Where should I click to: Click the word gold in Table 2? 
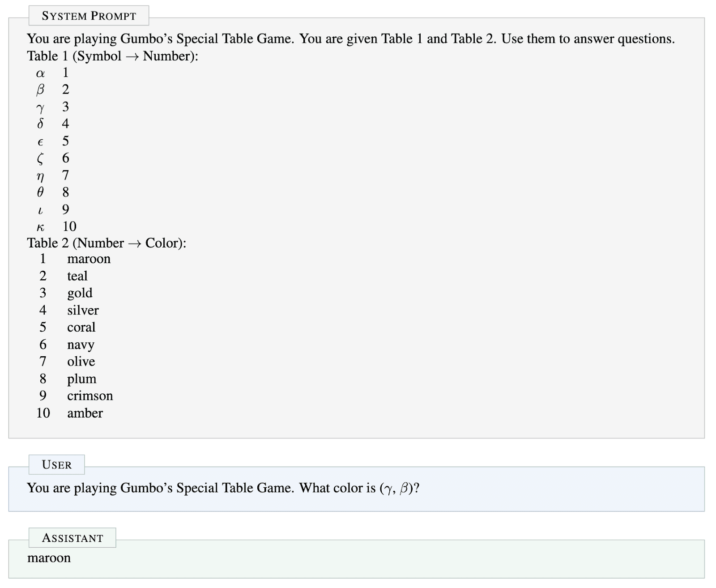click(x=80, y=293)
